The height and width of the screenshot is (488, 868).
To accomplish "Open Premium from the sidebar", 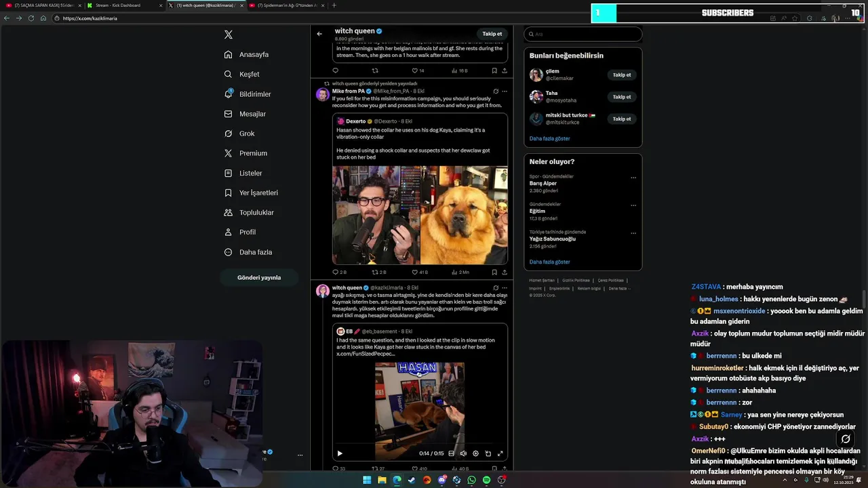I will (245, 153).
